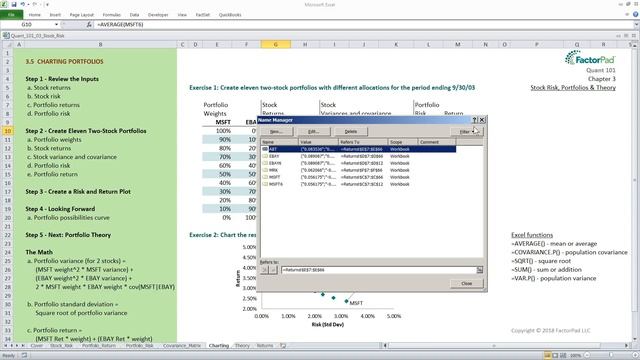Click the zoom slider in status bar
This screenshot has height=360, width=640.
coord(611,356)
